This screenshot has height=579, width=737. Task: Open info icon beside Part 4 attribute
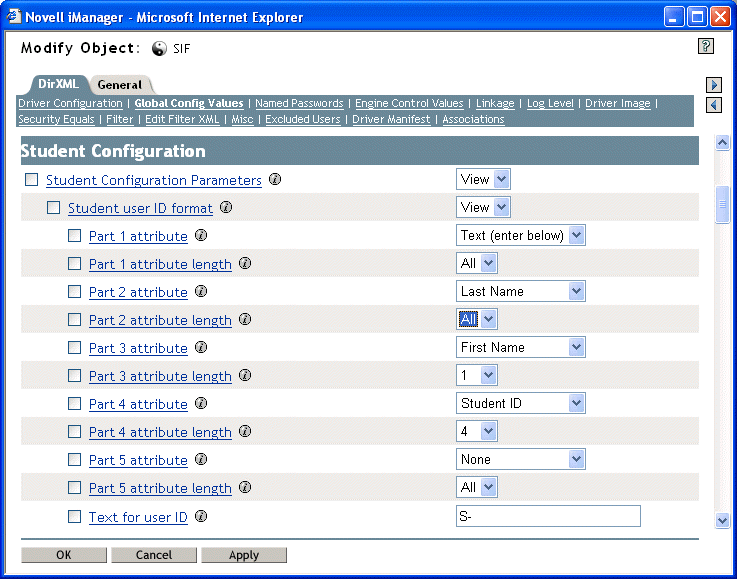[x=201, y=403]
